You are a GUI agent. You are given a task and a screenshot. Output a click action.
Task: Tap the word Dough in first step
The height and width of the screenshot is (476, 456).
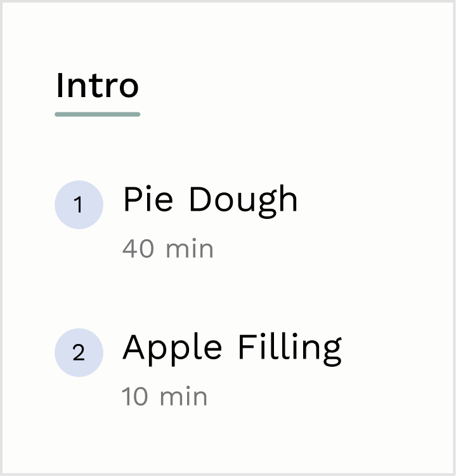point(244,201)
